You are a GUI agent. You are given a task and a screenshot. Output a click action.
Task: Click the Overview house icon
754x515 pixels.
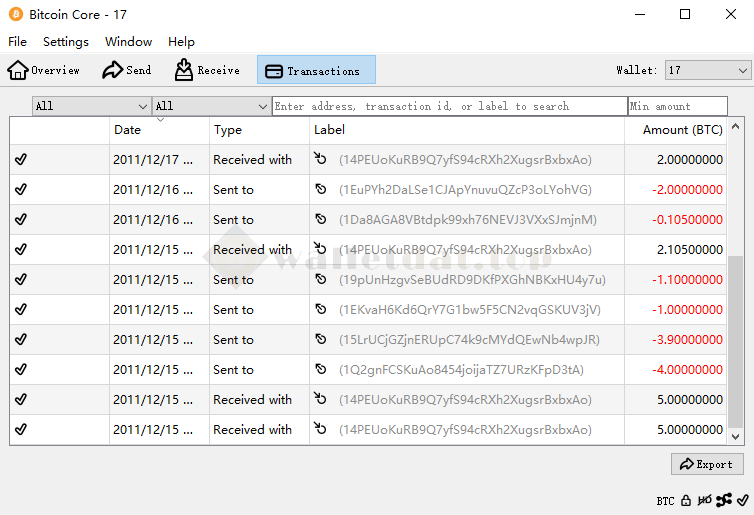coord(18,70)
